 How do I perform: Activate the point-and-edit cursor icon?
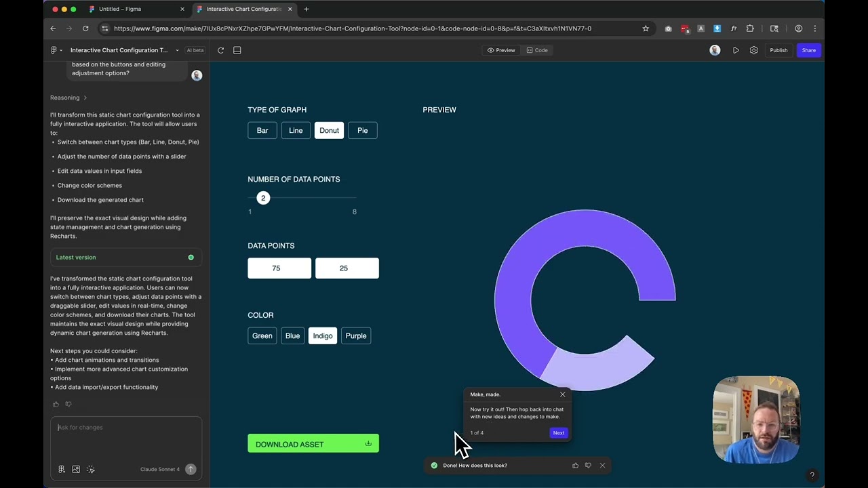[90, 469]
